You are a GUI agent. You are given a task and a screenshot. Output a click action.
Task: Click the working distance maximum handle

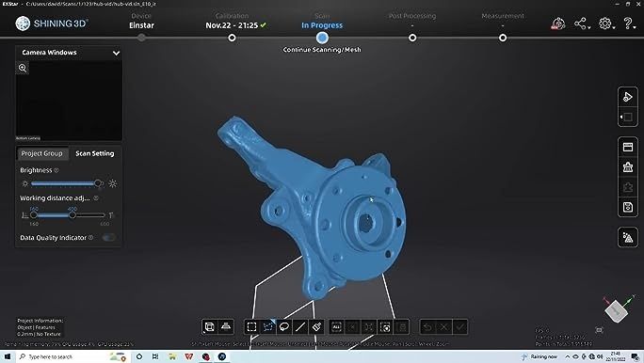point(72,215)
